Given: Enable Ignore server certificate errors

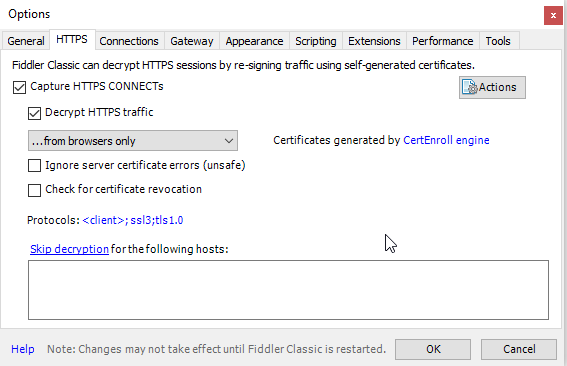Looking at the screenshot, I should (x=34, y=166).
